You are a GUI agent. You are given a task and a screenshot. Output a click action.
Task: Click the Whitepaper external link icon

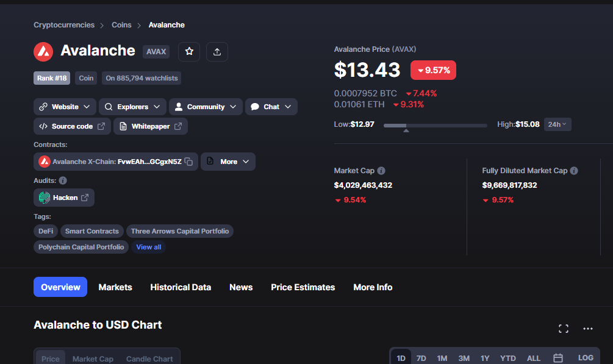click(178, 126)
